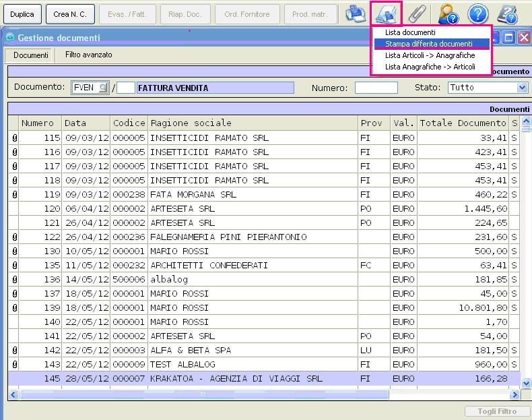Click the horizontal scrollbar thumb
This screenshot has width=532, height=420.
pyautogui.click(x=204, y=394)
